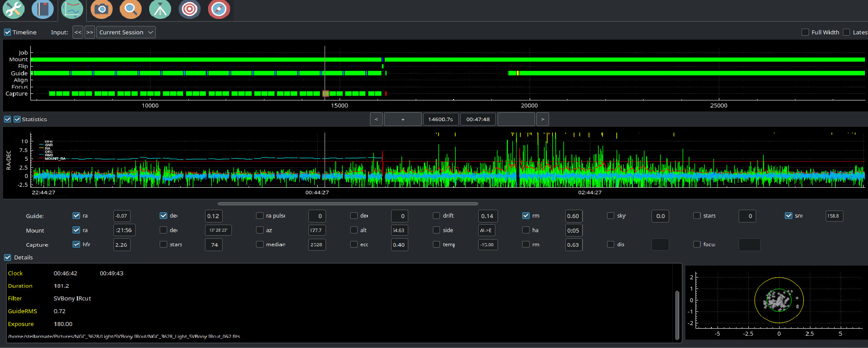Uncheck the Timeline checkbox

coord(7,32)
